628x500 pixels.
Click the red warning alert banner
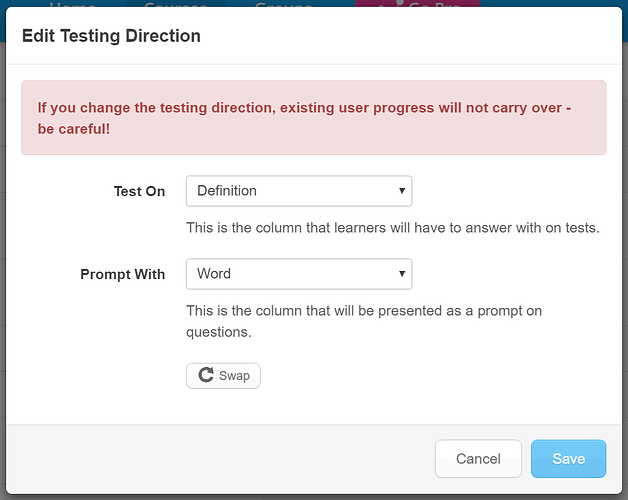(314, 117)
